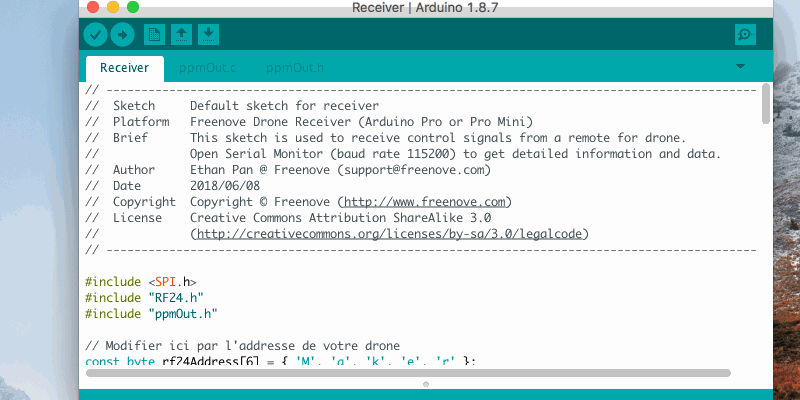Viewport: 800px width, 400px height.
Task: Click the 'Open Serial Monitor (baud rate 115200)' line
Action: (x=456, y=154)
